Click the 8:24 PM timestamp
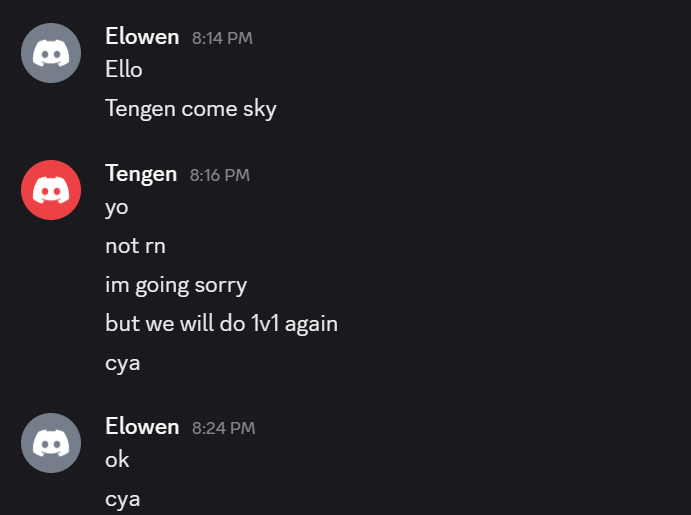Image resolution: width=691 pixels, height=515 pixels. [x=223, y=428]
